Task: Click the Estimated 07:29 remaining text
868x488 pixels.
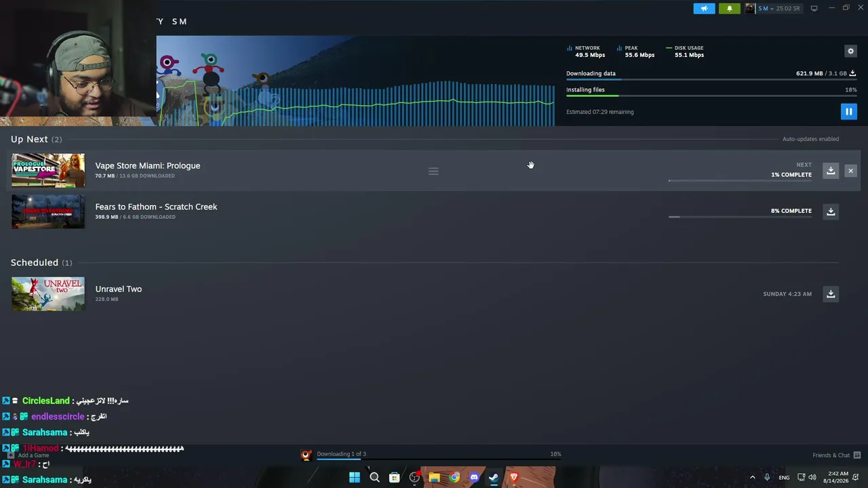Action: pyautogui.click(x=600, y=112)
